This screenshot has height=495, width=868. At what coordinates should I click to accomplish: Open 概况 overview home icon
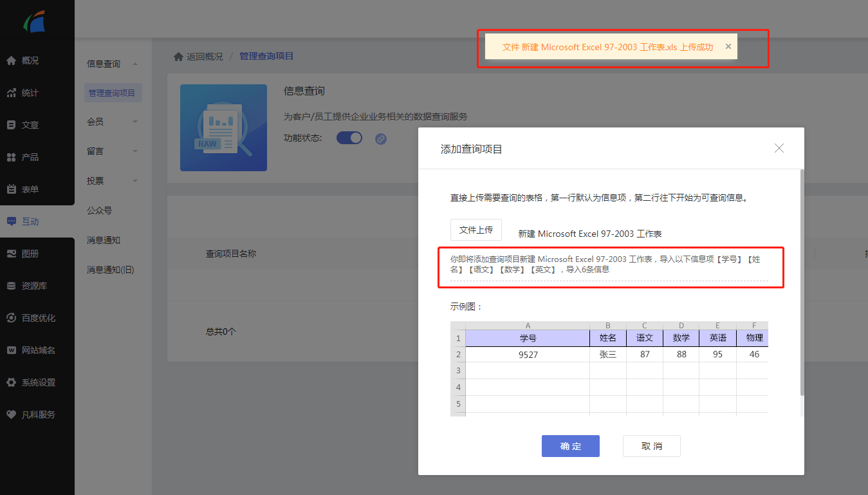[x=11, y=61]
